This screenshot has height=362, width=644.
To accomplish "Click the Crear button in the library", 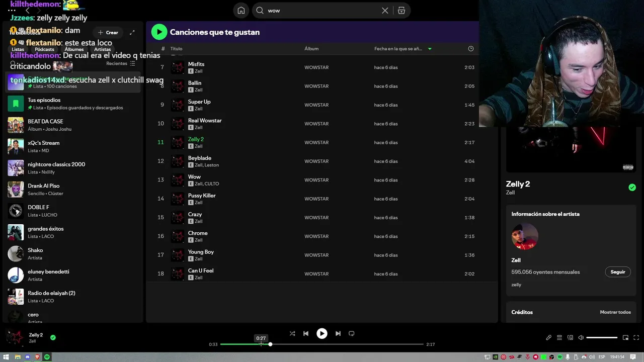I will [108, 33].
